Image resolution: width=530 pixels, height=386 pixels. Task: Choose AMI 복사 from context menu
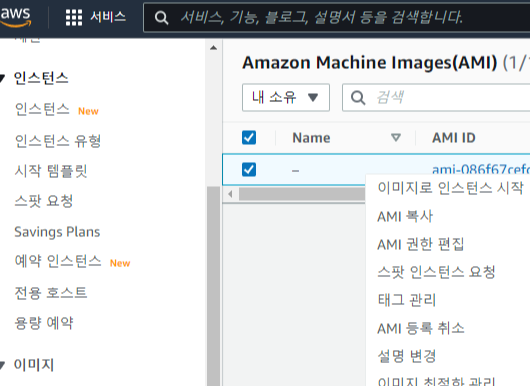pyautogui.click(x=405, y=216)
